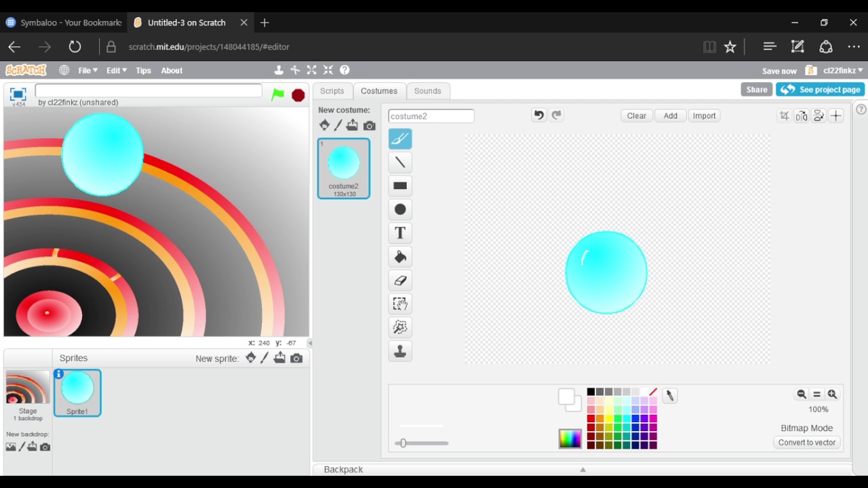This screenshot has width=868, height=488.
Task: Open the File menu
Action: tap(87, 70)
